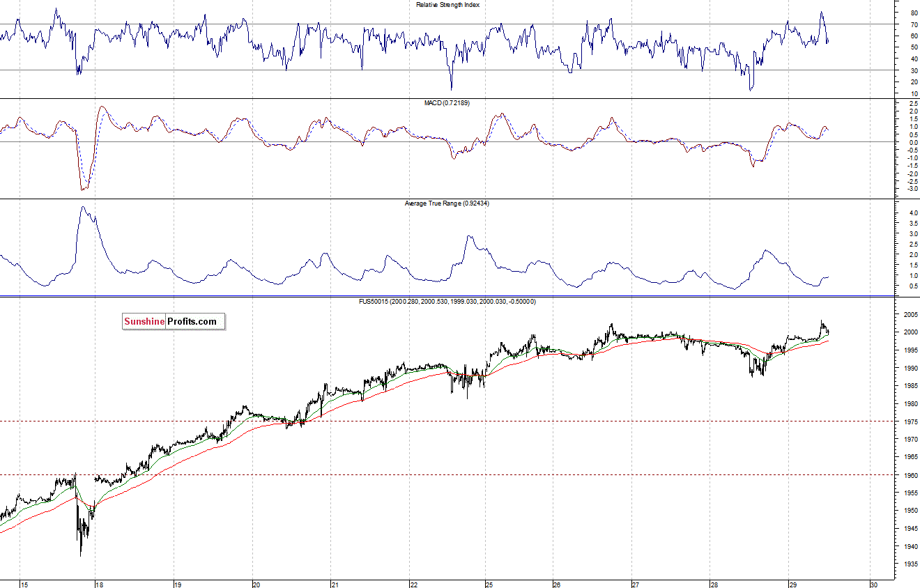The width and height of the screenshot is (920, 588).
Task: Select the RSI scale value 70
Action: coord(913,24)
